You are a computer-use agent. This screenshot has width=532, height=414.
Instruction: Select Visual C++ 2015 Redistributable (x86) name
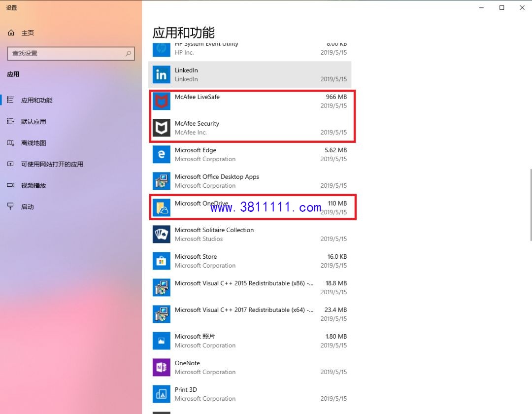coord(244,283)
